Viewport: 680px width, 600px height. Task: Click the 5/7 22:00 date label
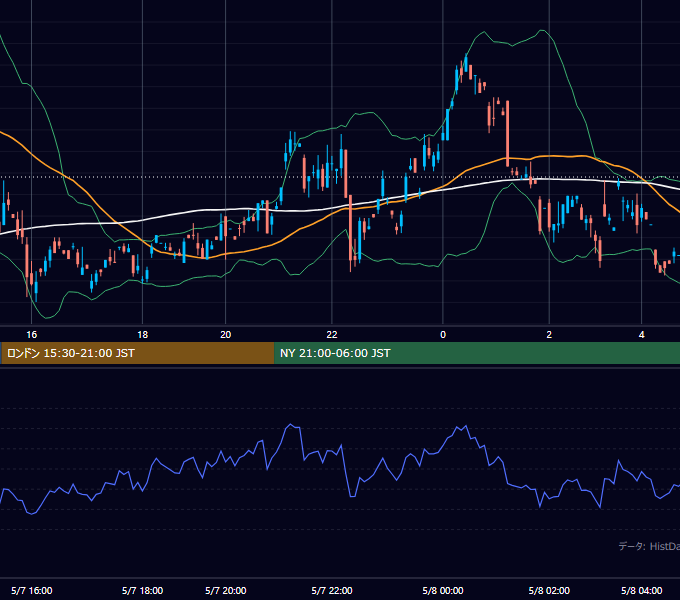coord(332,590)
